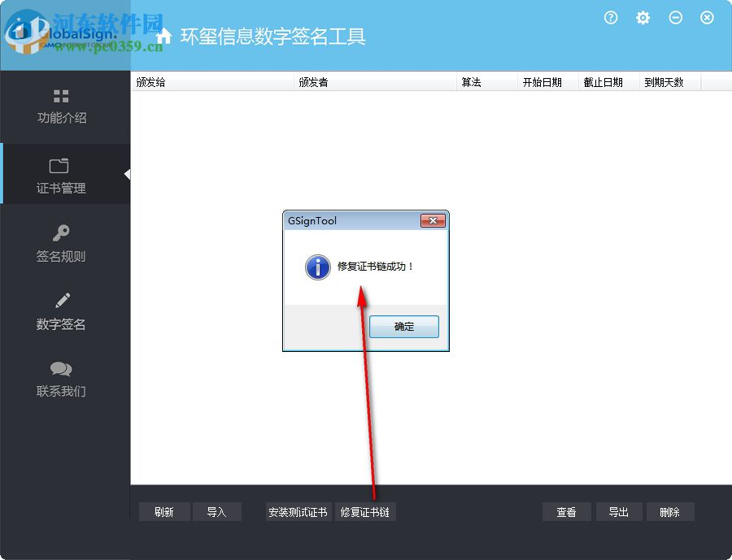Screen dimensions: 732x560
Task: Sort by the 颁发给 column header
Action: (x=150, y=81)
